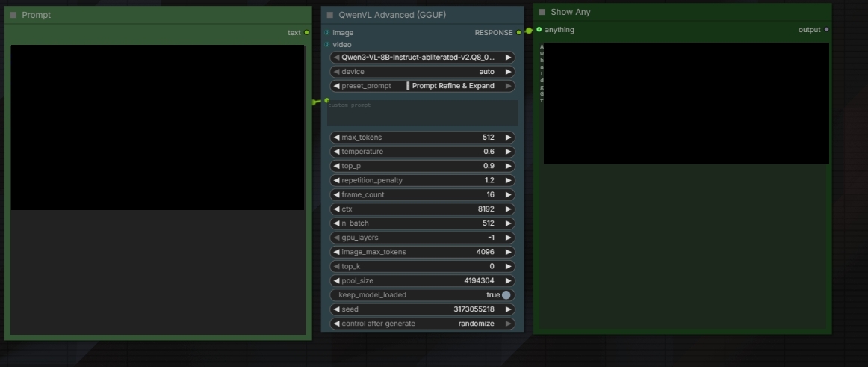Increase top_k value
This screenshot has width=868, height=367.
tap(508, 266)
